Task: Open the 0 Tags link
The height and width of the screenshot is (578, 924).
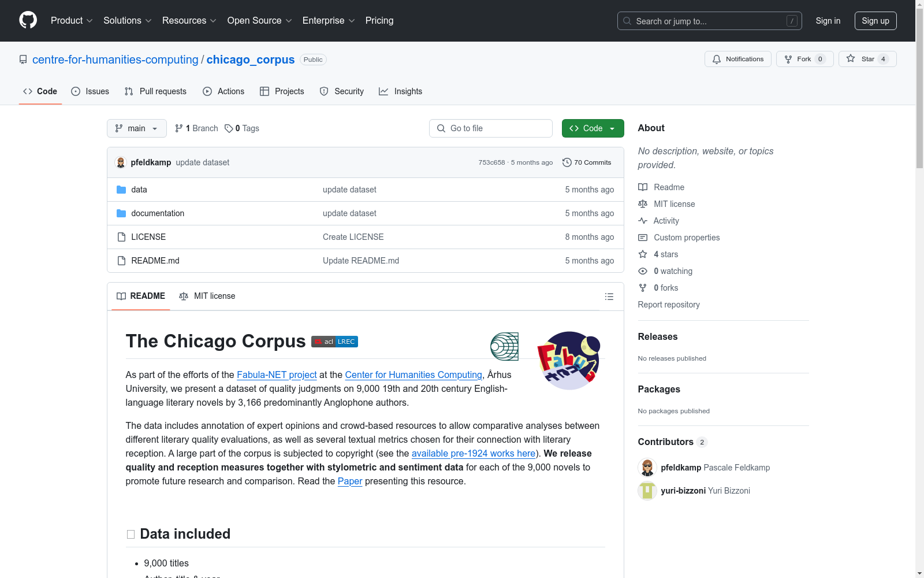Action: click(x=242, y=128)
